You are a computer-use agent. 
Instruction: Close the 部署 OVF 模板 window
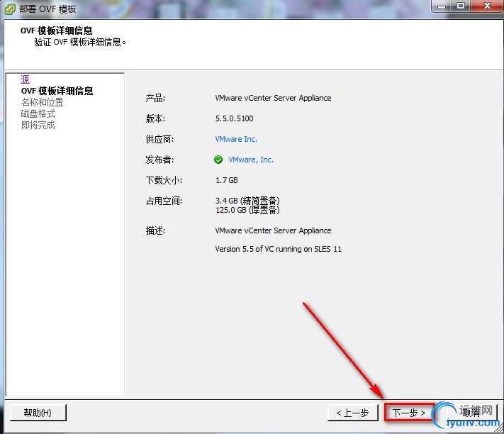click(487, 6)
